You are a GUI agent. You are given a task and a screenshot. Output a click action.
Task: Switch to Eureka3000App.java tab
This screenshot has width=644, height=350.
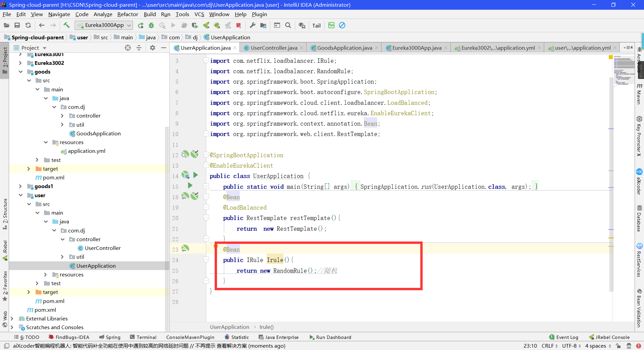417,48
